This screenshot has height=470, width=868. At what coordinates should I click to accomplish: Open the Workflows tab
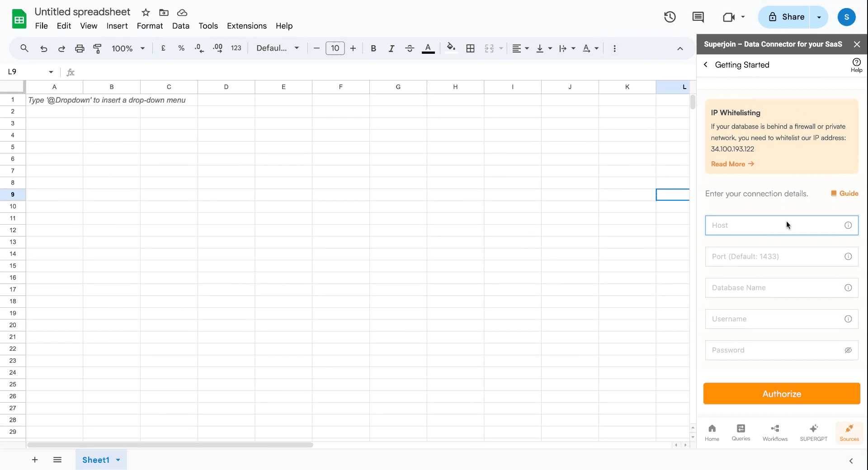(x=775, y=432)
